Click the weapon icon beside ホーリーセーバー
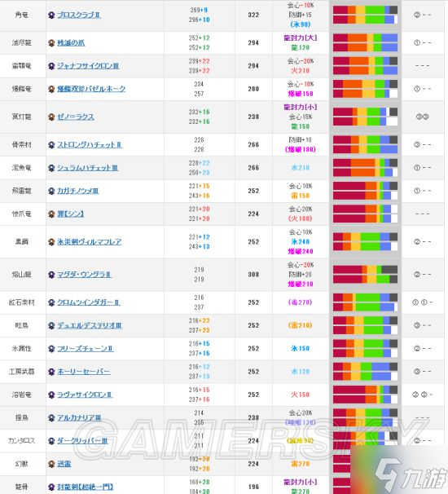448x494 pixels. [51, 372]
